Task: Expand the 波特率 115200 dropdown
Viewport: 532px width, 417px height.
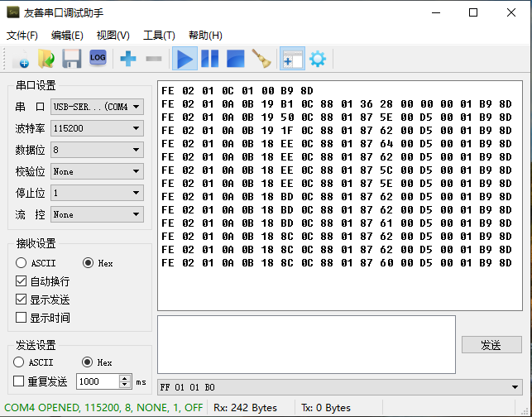Action: pos(97,128)
